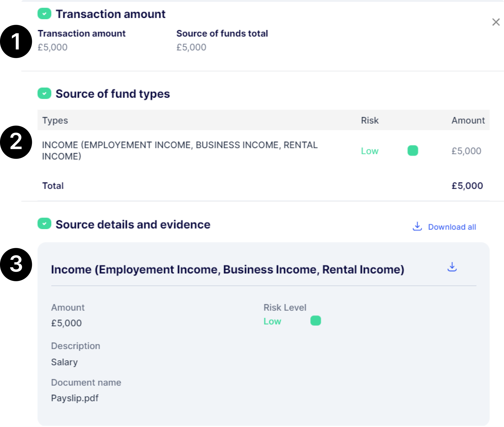The image size is (504, 427).
Task: Click the Amount column header
Action: 468,120
